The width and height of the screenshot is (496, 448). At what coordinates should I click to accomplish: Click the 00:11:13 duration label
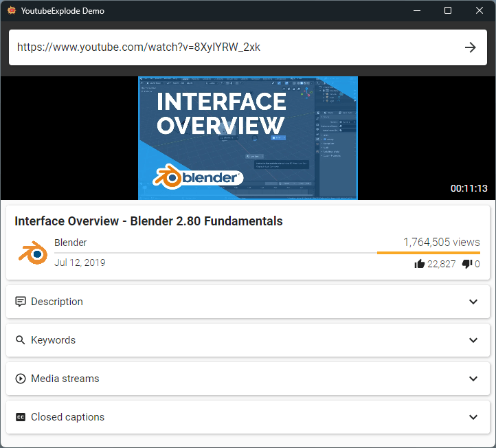tap(469, 188)
